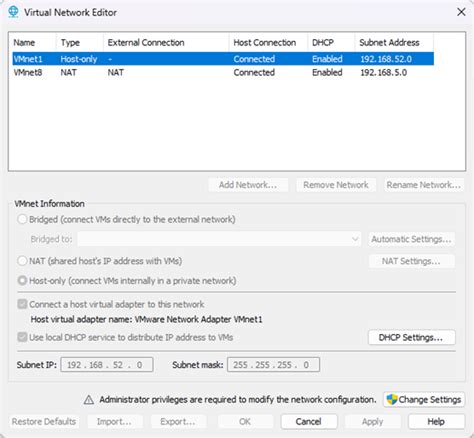Click the DHCP column header

coord(331,42)
